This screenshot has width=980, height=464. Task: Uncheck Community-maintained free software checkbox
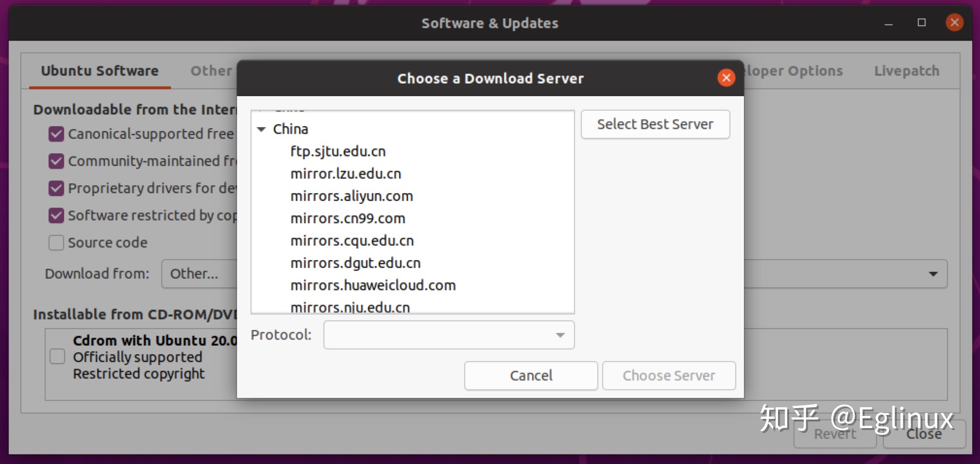[x=56, y=161]
